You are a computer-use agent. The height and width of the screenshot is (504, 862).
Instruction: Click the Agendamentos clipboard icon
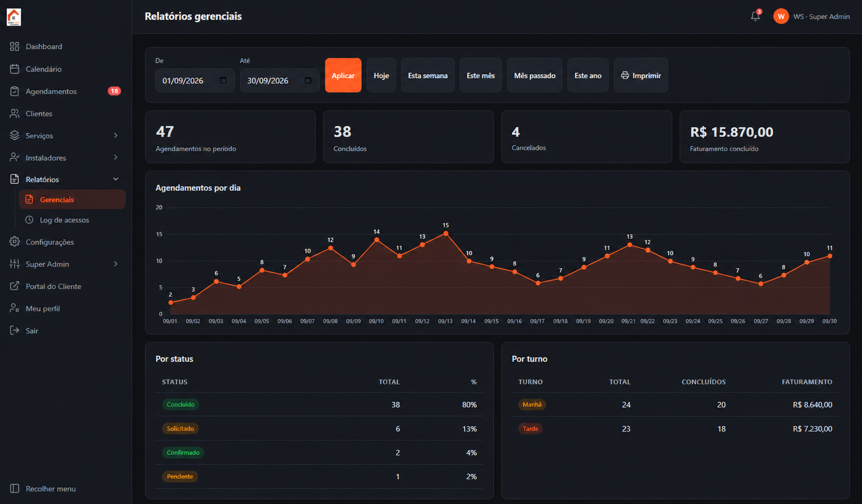click(15, 91)
